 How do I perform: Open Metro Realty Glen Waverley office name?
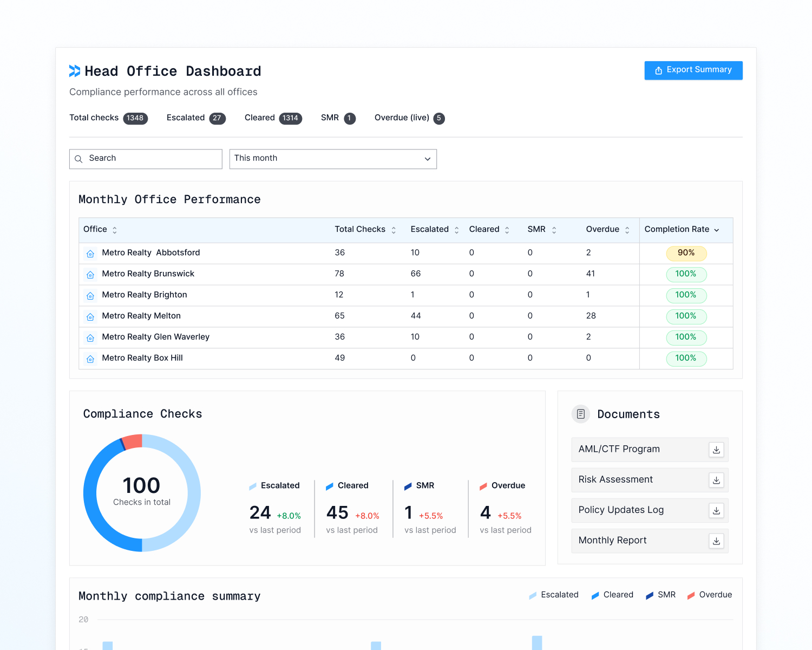point(155,337)
